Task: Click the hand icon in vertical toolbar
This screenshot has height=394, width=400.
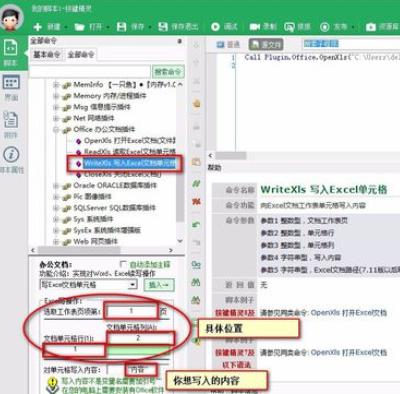Action: point(196,104)
